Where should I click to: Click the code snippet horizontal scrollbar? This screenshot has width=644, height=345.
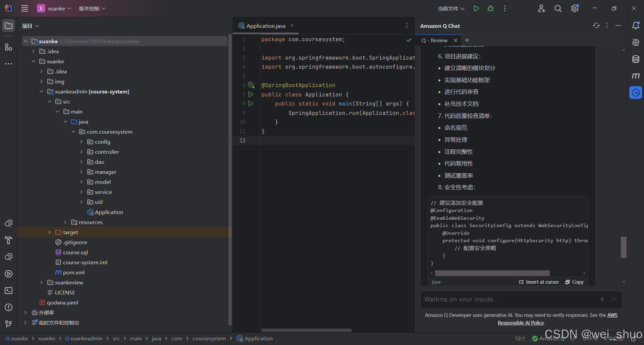[492, 273]
